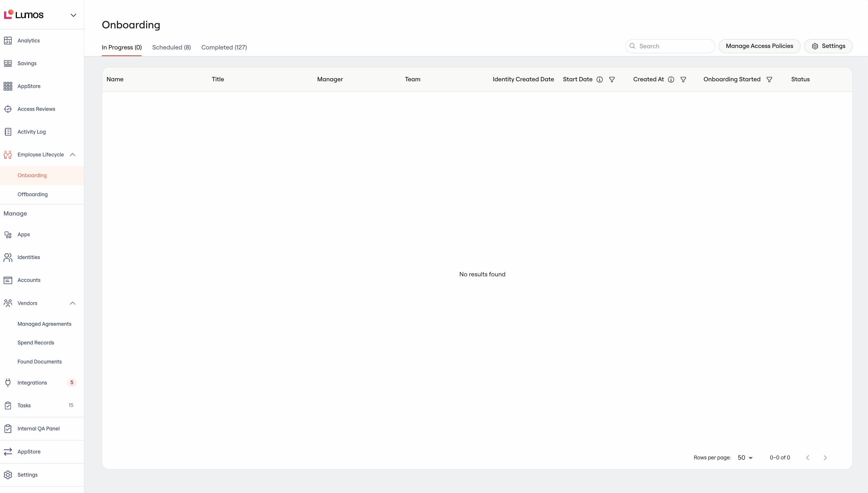Go to next page arrow
Screen dimensions: 868x493
tap(825, 458)
